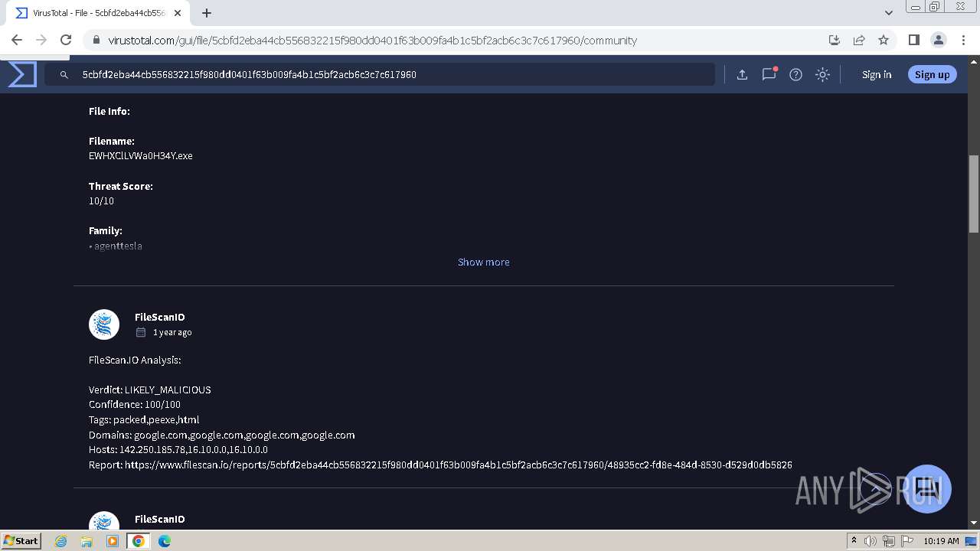The width and height of the screenshot is (980, 551).
Task: Click the Verdict: LIKELY_MALICIOUS line
Action: 150,390
